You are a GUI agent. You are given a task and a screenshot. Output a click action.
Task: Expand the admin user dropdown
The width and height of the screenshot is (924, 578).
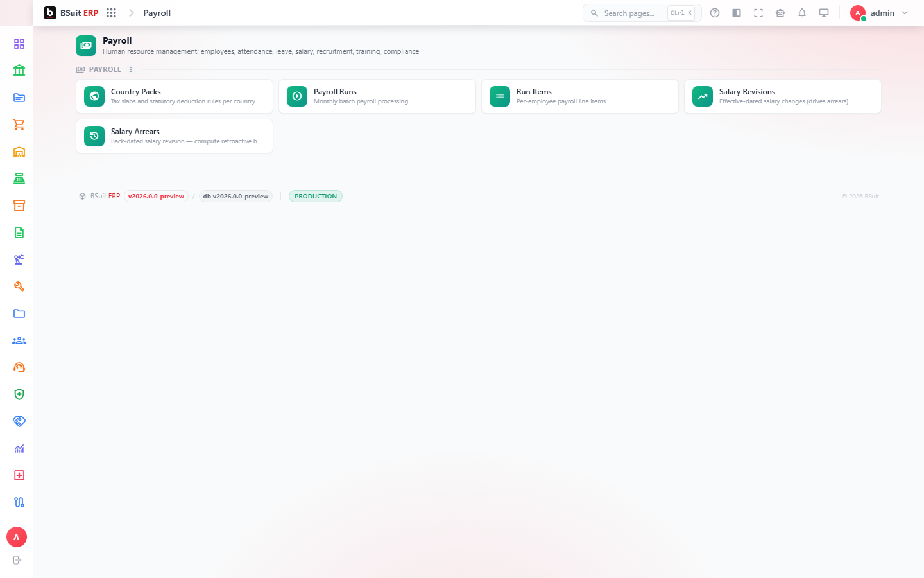[x=879, y=13]
